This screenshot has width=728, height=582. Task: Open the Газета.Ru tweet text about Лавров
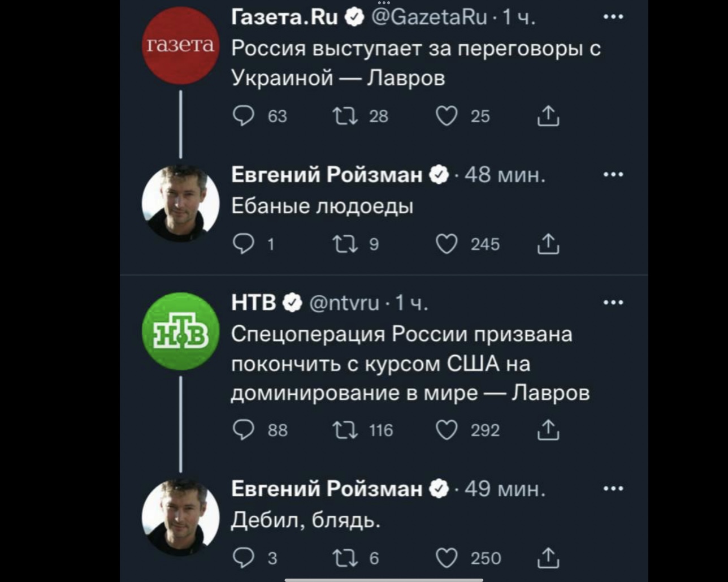click(415, 63)
